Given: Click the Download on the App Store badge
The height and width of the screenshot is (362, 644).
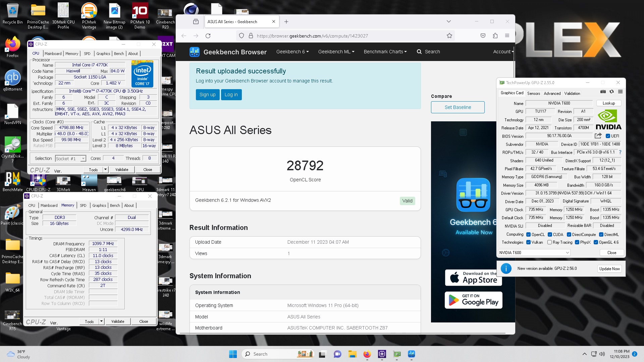Looking at the screenshot, I should click(x=473, y=278).
